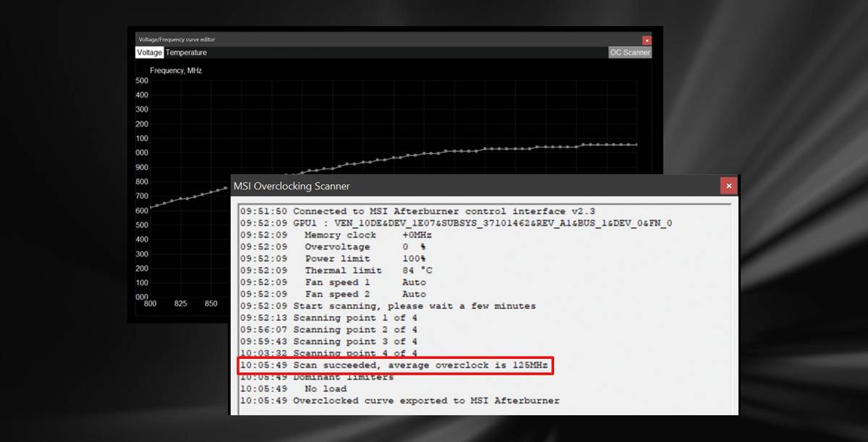Select the 'Scanning point 3 of 4' line

329,341
